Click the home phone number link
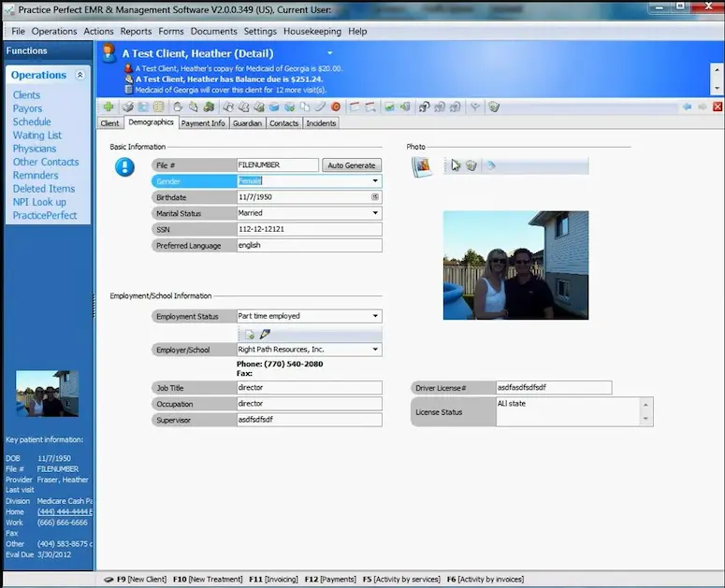The width and height of the screenshot is (725, 588). [65, 511]
